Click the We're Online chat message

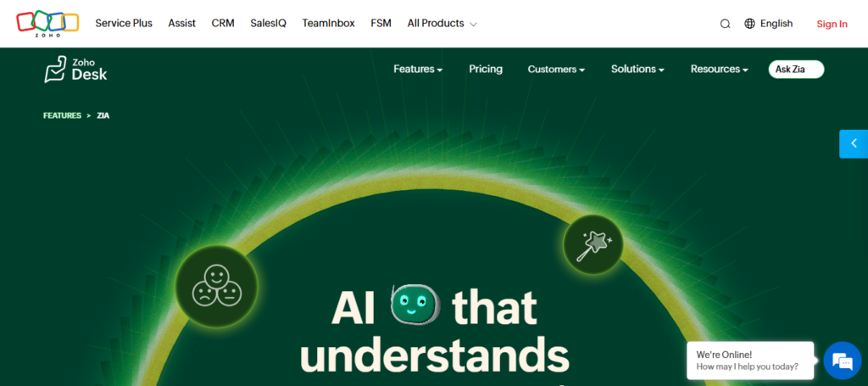click(750, 361)
